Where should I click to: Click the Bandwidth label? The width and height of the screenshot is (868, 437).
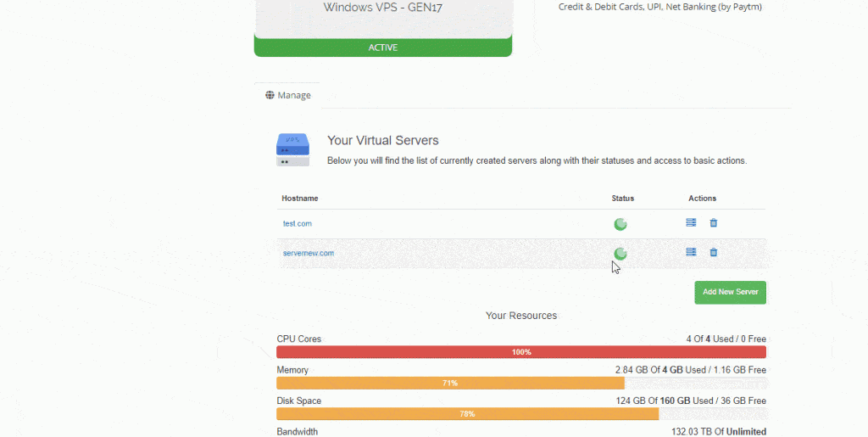[x=298, y=431]
